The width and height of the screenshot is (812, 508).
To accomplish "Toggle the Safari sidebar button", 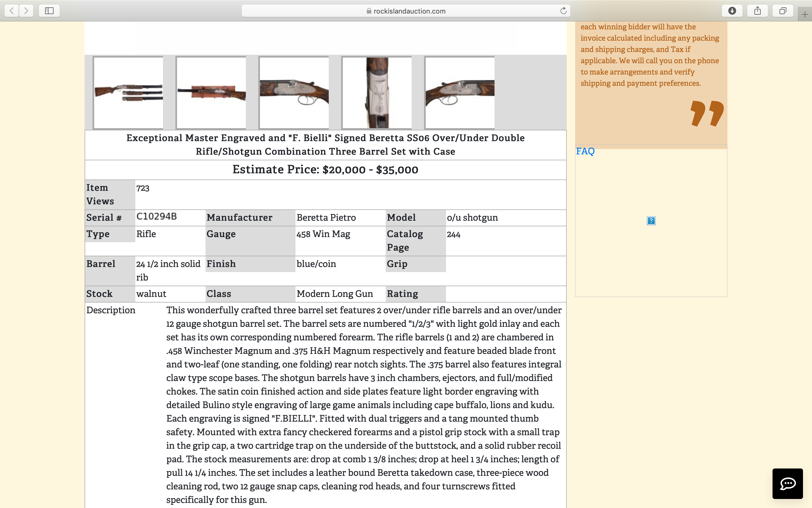I will click(49, 11).
